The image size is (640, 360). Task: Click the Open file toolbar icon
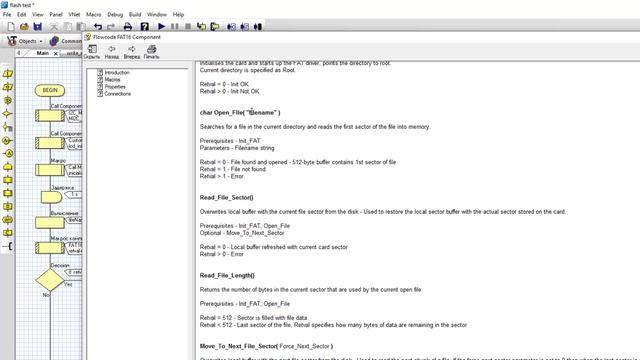(24, 27)
